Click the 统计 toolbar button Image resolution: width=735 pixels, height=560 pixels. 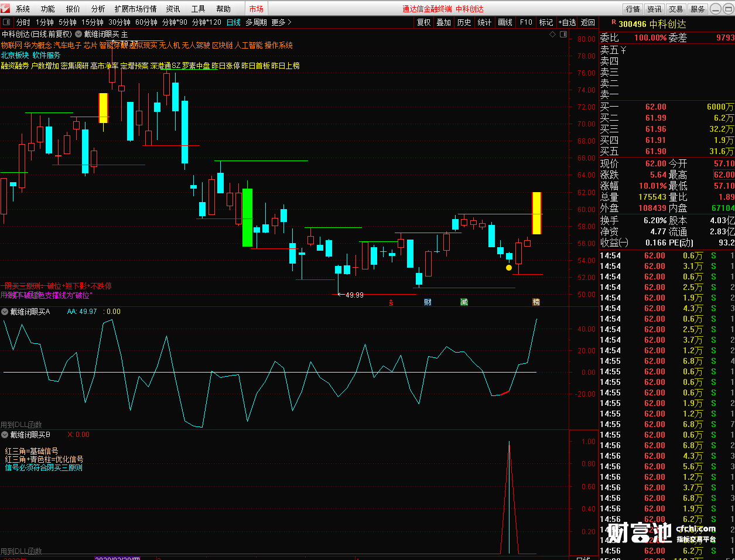pos(484,22)
